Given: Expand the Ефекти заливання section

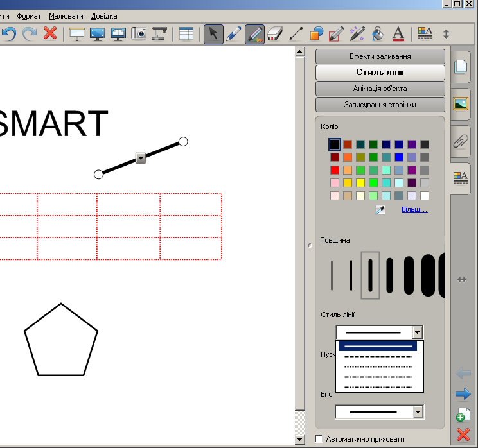Looking at the screenshot, I should (380, 56).
